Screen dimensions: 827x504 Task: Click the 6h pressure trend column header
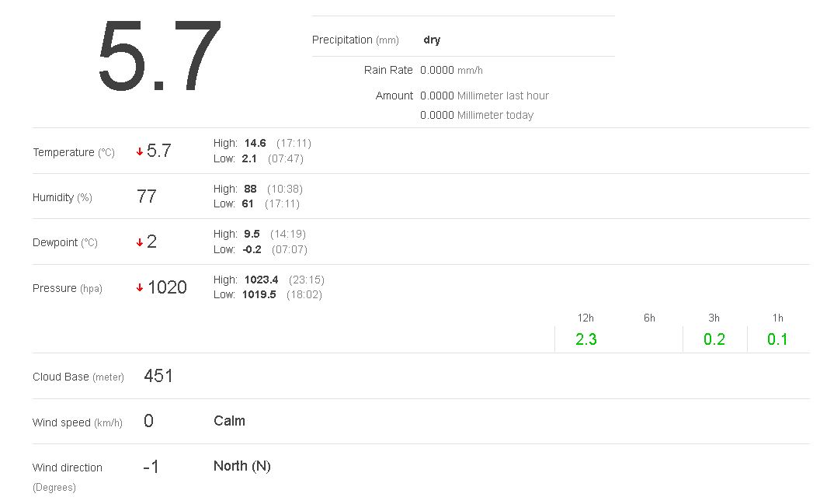pyautogui.click(x=649, y=318)
